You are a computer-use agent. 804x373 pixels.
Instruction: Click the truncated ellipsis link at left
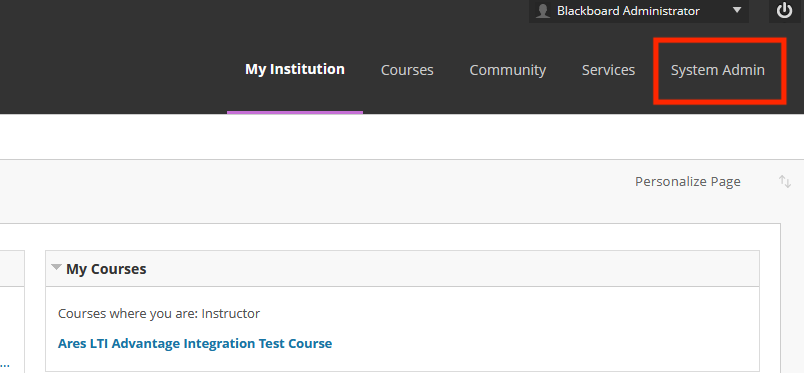pyautogui.click(x=5, y=364)
